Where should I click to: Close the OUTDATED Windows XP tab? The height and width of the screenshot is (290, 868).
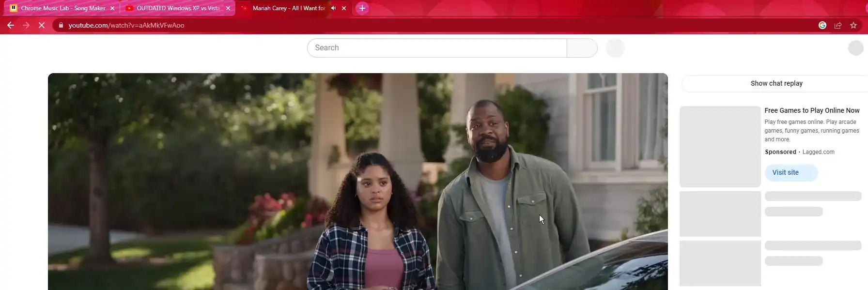point(228,8)
